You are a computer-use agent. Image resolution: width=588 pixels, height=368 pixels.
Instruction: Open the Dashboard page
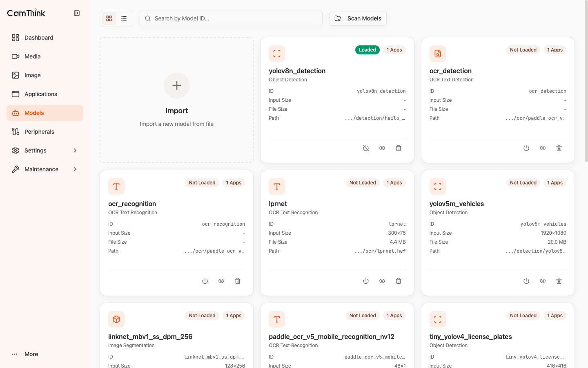[45, 38]
